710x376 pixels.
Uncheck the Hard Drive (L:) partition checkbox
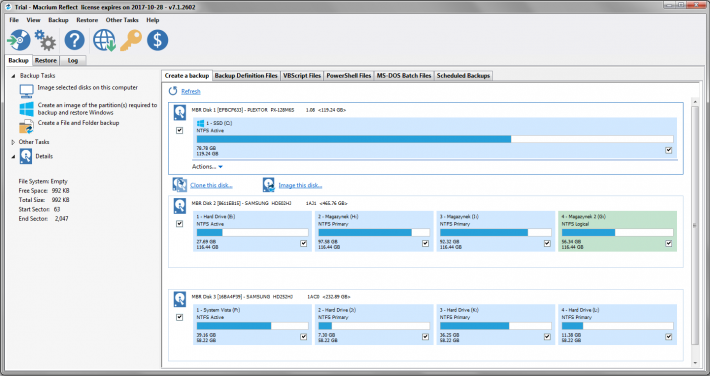pos(669,337)
